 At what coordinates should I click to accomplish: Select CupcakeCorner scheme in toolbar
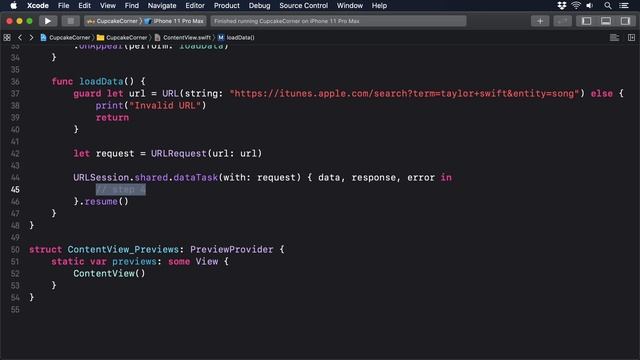click(113, 21)
